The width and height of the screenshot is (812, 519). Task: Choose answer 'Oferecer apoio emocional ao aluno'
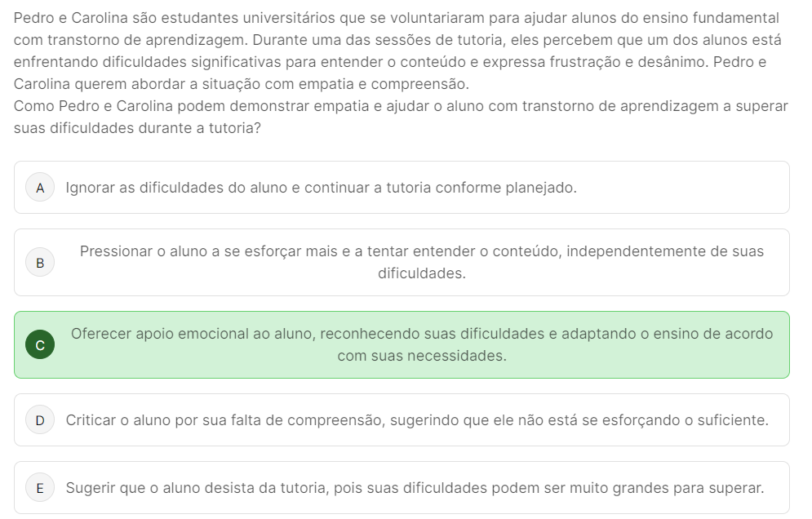(421, 334)
